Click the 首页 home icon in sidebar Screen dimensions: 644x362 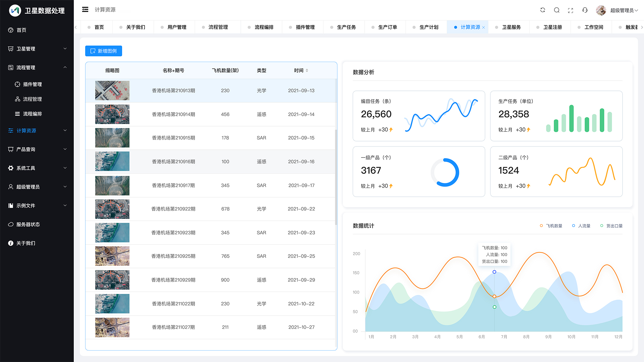click(x=11, y=30)
